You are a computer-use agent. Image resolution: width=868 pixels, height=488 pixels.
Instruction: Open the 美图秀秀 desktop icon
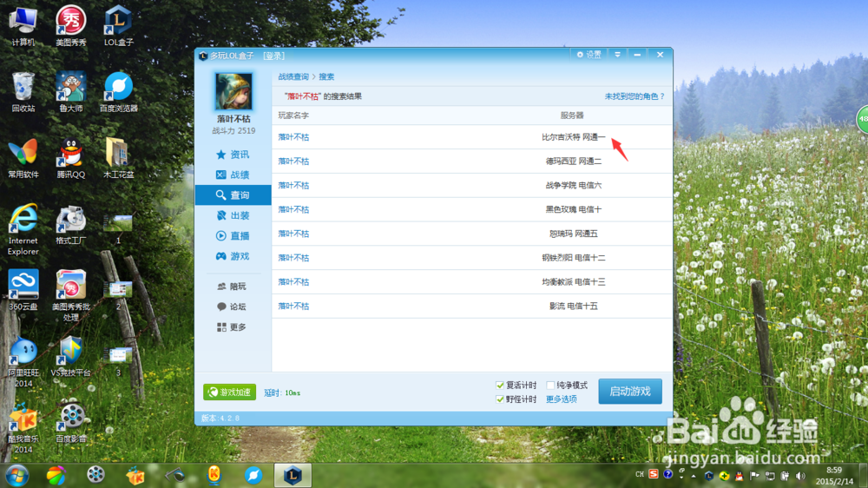pyautogui.click(x=71, y=26)
